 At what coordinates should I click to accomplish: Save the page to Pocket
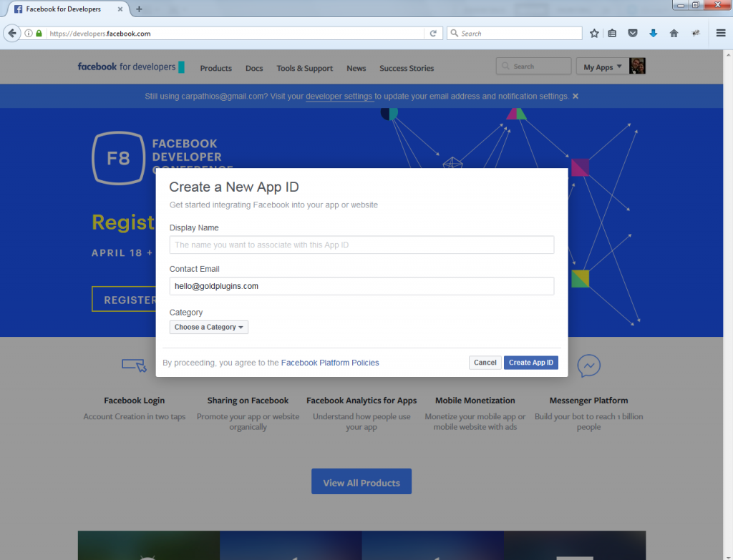(x=633, y=33)
